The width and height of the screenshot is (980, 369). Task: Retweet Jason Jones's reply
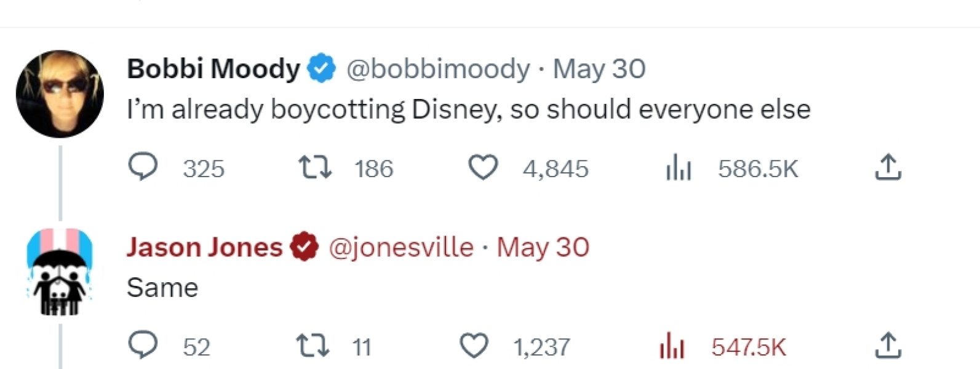313,346
